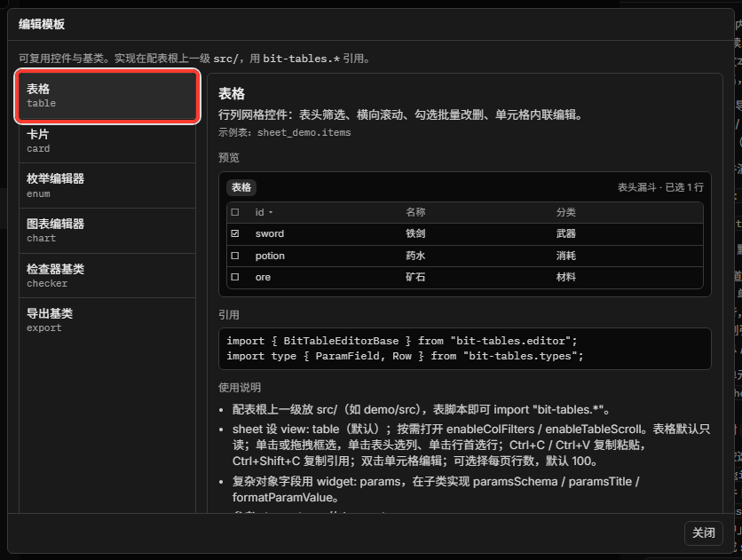Toggle the select-all header checkbox

point(235,212)
